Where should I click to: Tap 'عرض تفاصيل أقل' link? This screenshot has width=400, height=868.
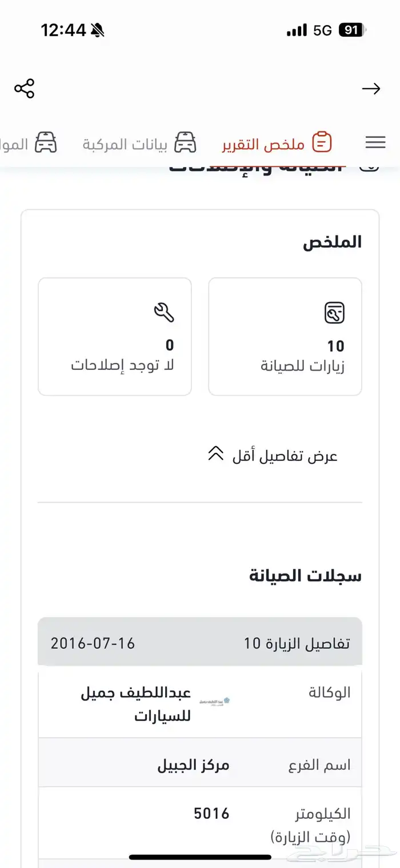(x=285, y=456)
